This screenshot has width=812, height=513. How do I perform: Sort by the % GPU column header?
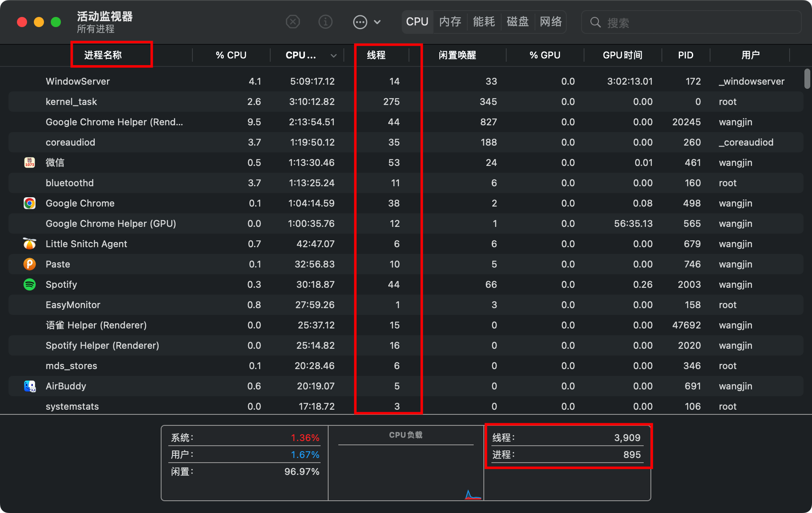(545, 55)
